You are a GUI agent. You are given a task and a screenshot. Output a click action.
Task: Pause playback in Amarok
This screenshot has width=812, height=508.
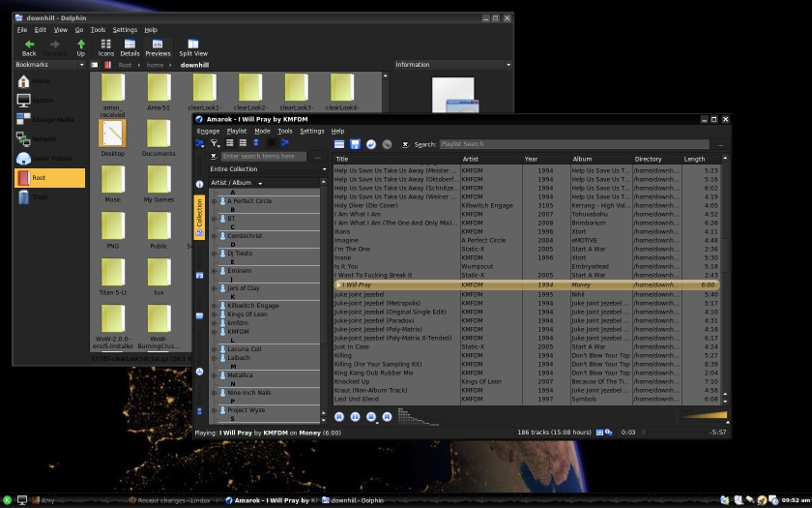(x=355, y=417)
